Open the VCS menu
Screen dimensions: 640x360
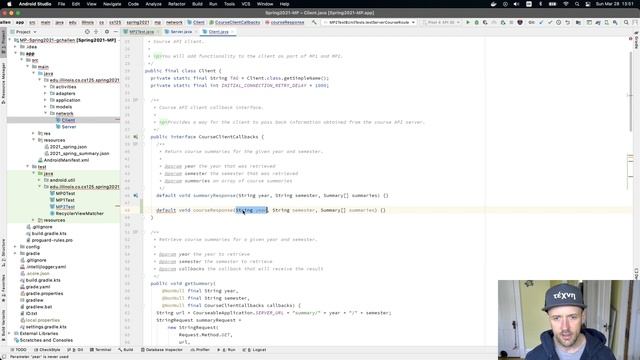coord(246,4)
